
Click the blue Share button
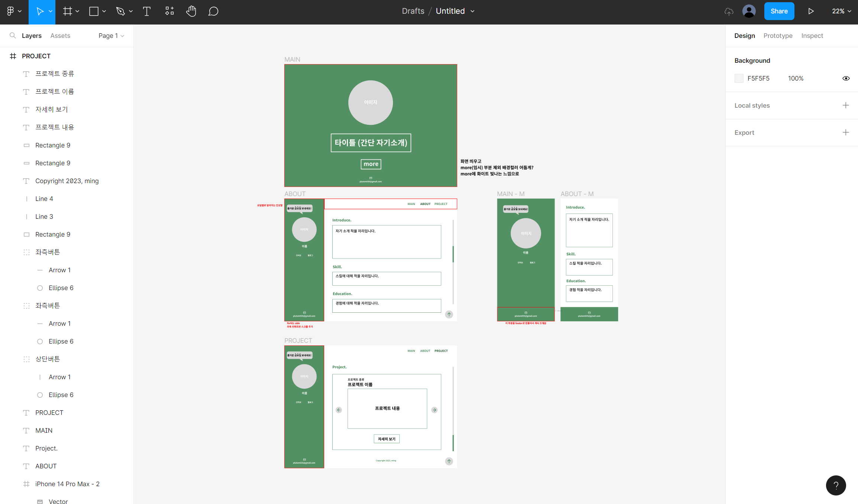pyautogui.click(x=779, y=11)
